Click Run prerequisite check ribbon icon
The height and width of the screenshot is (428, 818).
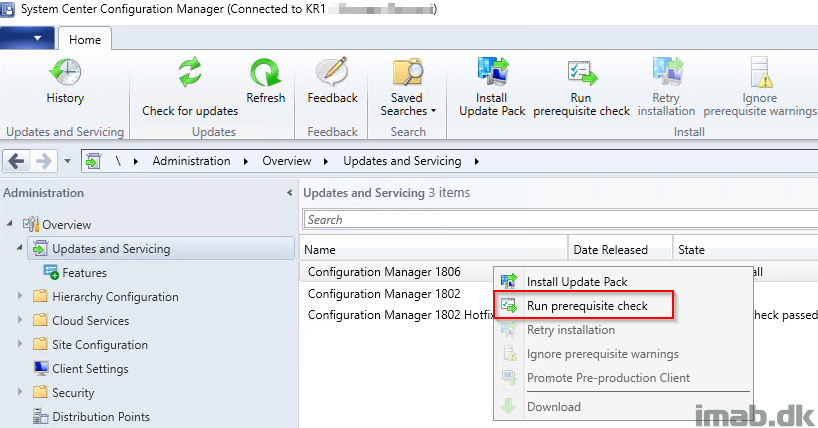tap(581, 72)
